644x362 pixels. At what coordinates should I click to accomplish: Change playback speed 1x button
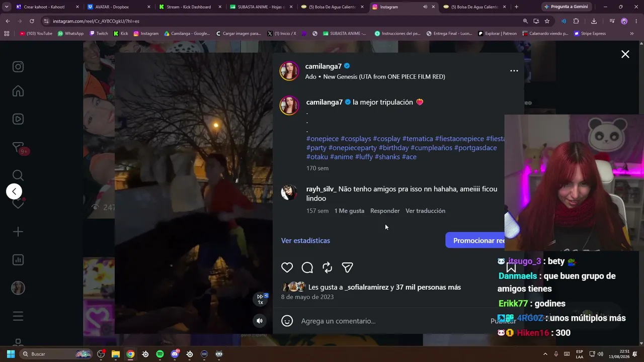(261, 299)
